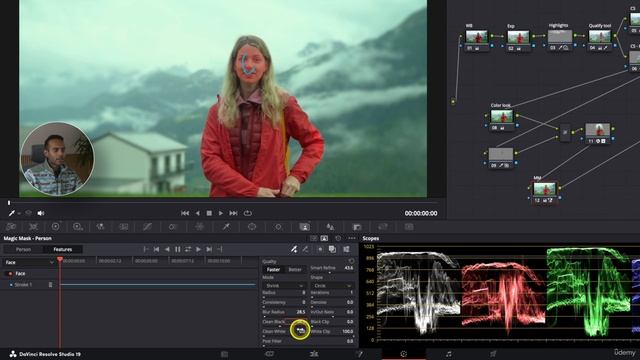Toggle the Face feature enable dot
Screen dimensions: 640x360
10,273
